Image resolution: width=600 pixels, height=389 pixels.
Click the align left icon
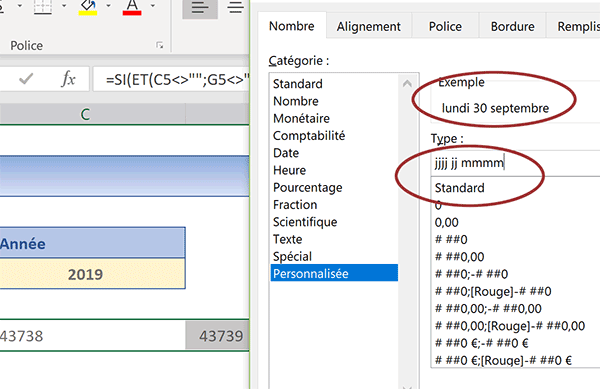[200, 8]
